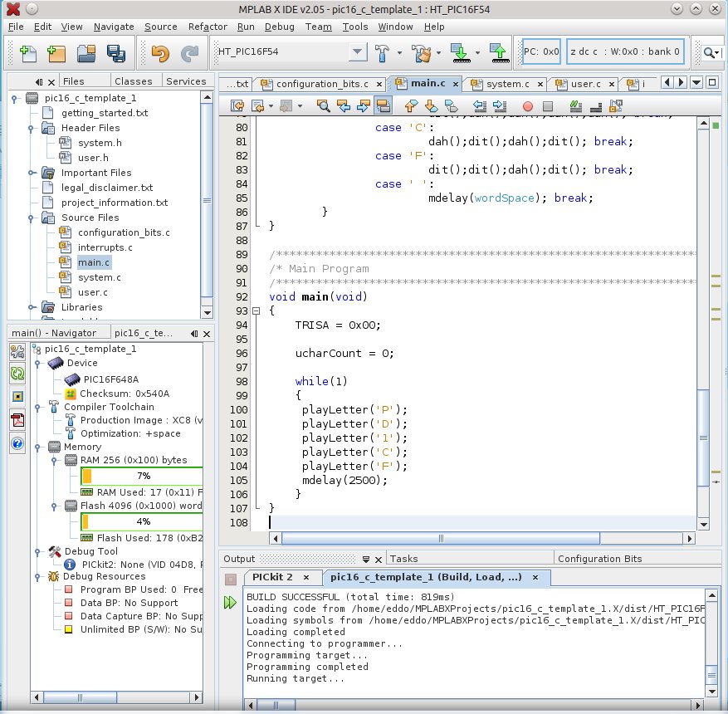The image size is (728, 714).
Task: Open interrupts.c from project tree
Action: pyautogui.click(x=105, y=247)
